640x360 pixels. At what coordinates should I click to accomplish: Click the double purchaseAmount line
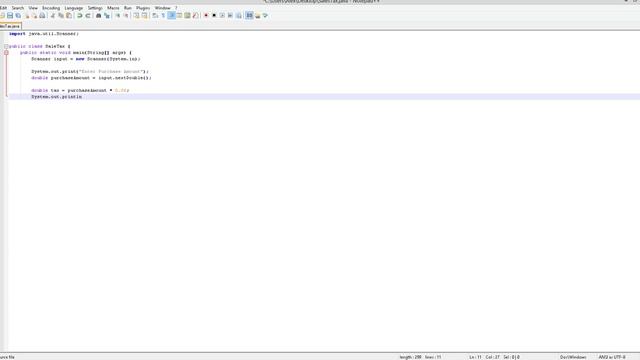91,78
